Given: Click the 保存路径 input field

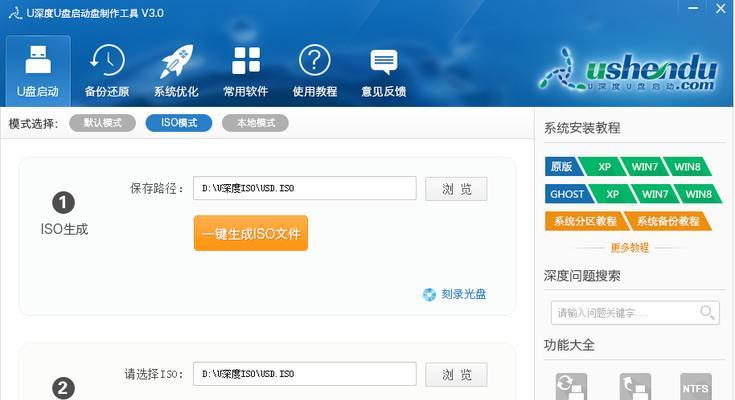Looking at the screenshot, I should click(x=305, y=188).
